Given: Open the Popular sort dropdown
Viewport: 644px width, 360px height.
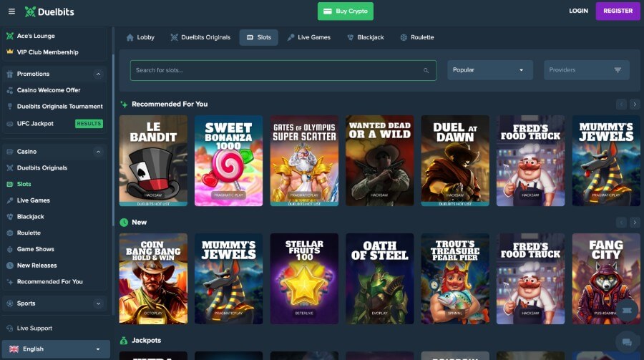Looking at the screenshot, I should (490, 70).
